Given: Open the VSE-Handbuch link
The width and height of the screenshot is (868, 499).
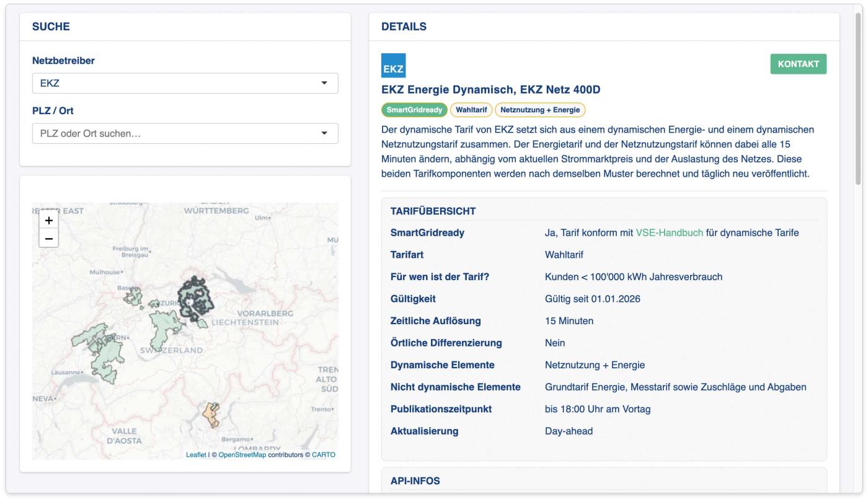Looking at the screenshot, I should 670,233.
